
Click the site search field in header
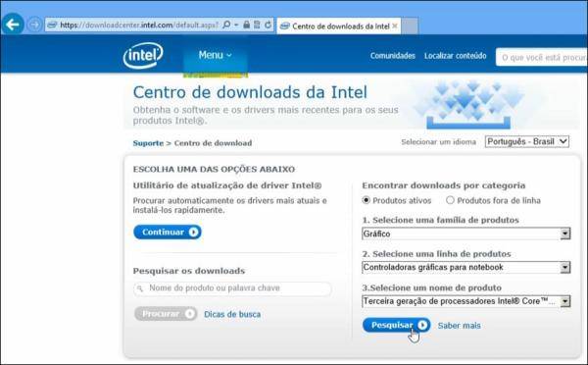[542, 57]
